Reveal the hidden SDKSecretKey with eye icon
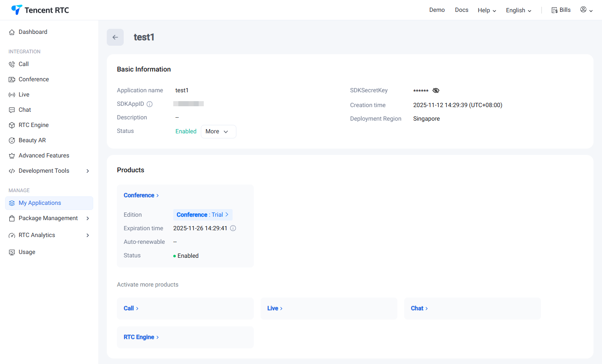 pos(436,91)
